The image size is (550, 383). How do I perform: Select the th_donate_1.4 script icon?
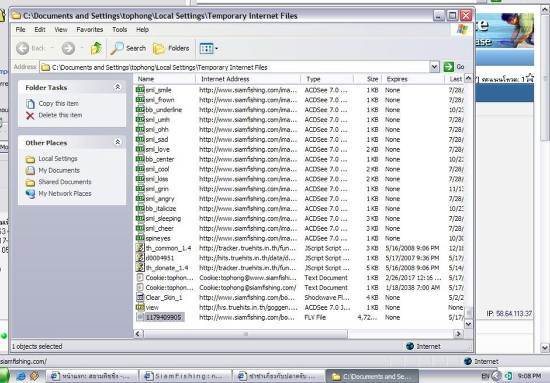[x=140, y=268]
